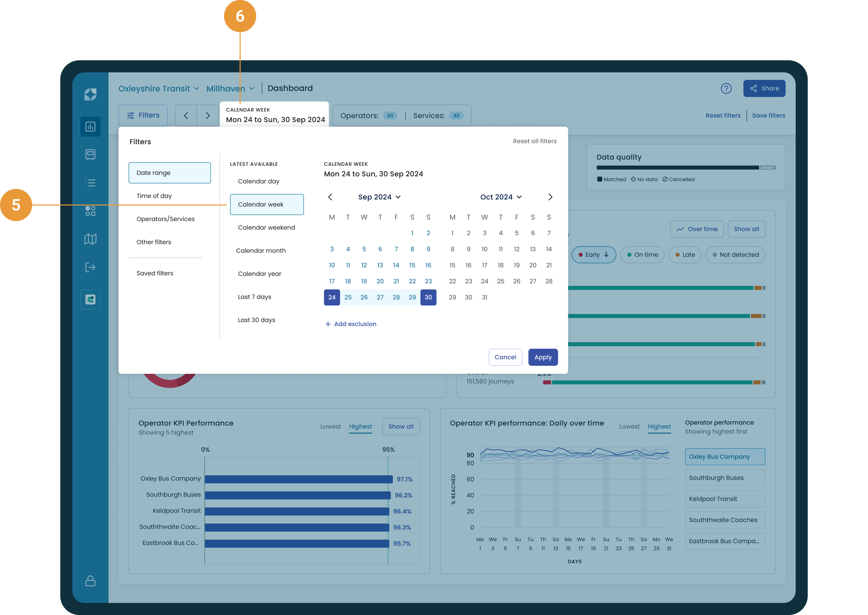Open the list view sidebar icon
Viewport: 868px width, 615px height.
(x=90, y=183)
